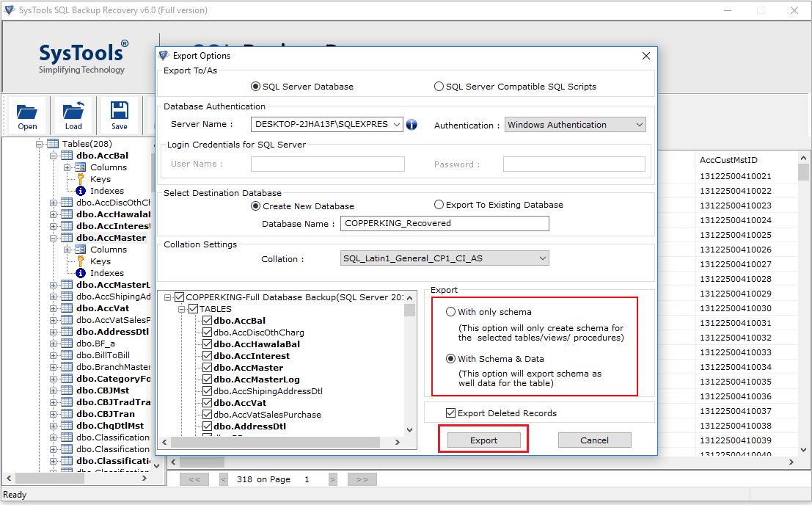Click the export tree vertical scrollbar
The height and width of the screenshot is (505, 812).
coord(409,365)
